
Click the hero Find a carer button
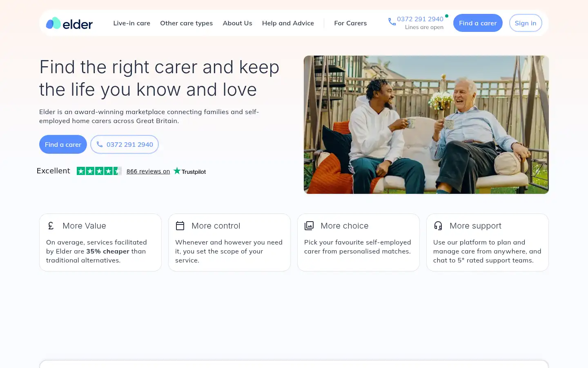[63, 144]
